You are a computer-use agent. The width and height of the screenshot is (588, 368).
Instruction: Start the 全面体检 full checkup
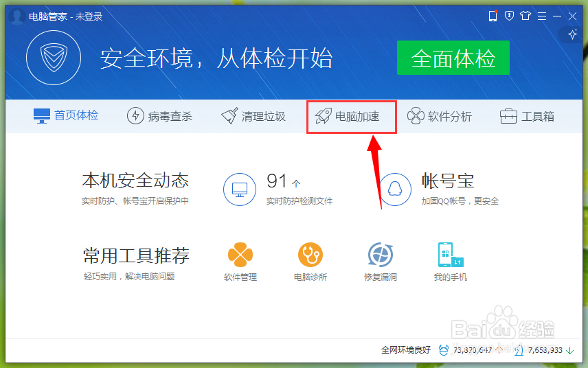click(x=453, y=58)
